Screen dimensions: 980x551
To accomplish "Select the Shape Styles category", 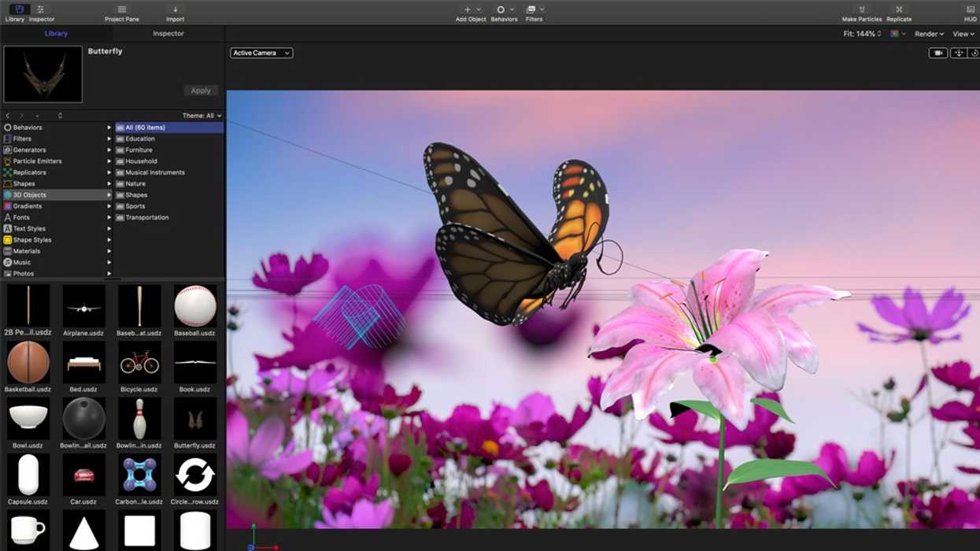I will 57,240.
